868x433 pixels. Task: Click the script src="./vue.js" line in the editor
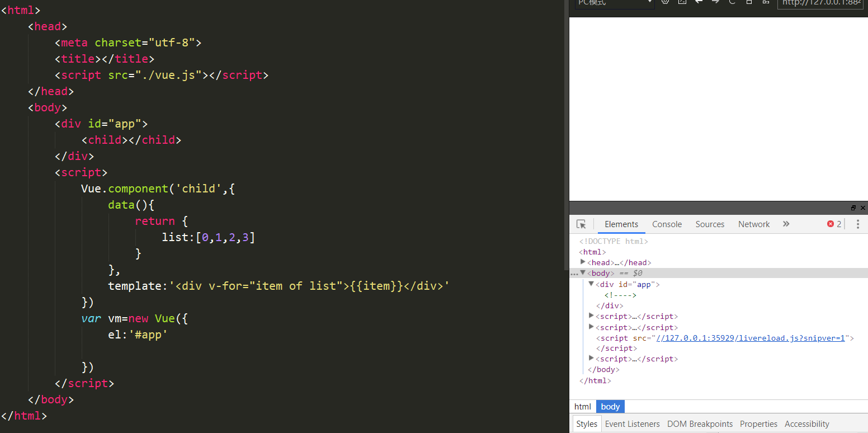click(x=162, y=75)
